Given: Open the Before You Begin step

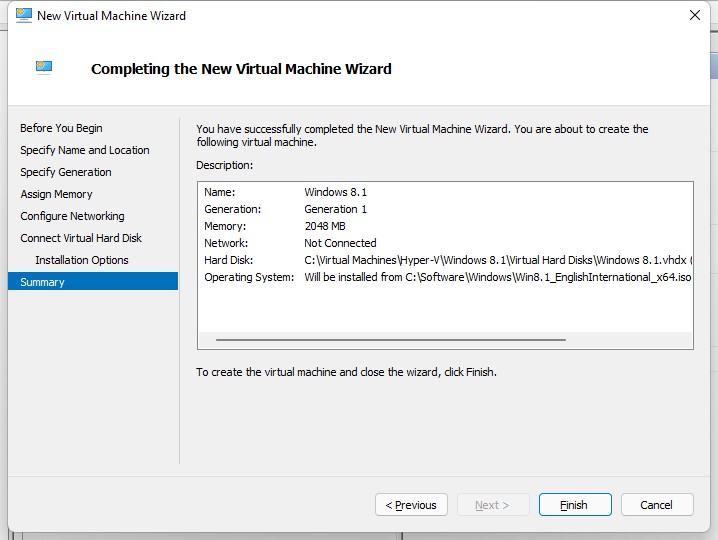Looking at the screenshot, I should (61, 128).
